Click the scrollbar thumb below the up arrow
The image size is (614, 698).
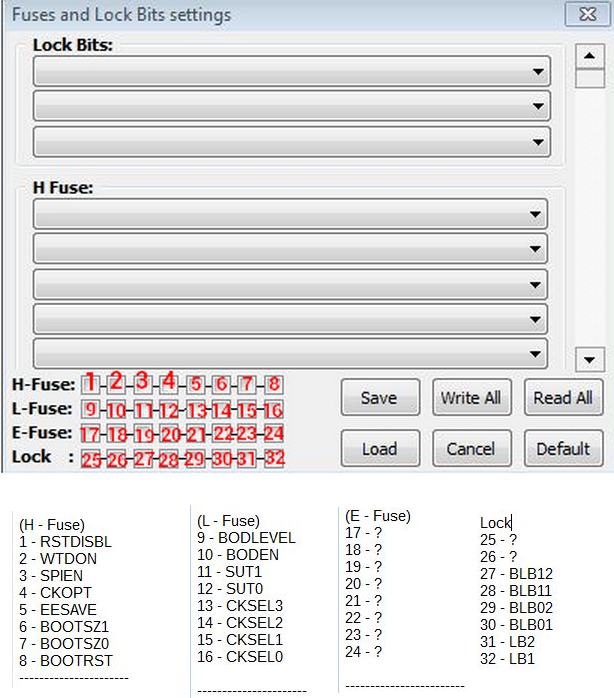click(590, 78)
